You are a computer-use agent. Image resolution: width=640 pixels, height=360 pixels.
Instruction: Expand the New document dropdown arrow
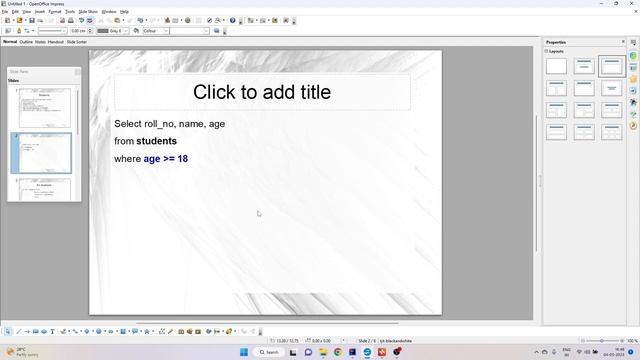pos(13,20)
